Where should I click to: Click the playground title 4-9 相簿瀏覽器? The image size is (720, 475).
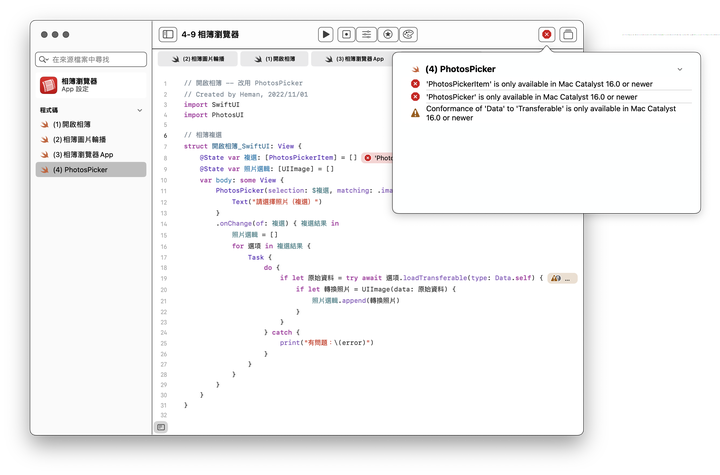point(210,34)
